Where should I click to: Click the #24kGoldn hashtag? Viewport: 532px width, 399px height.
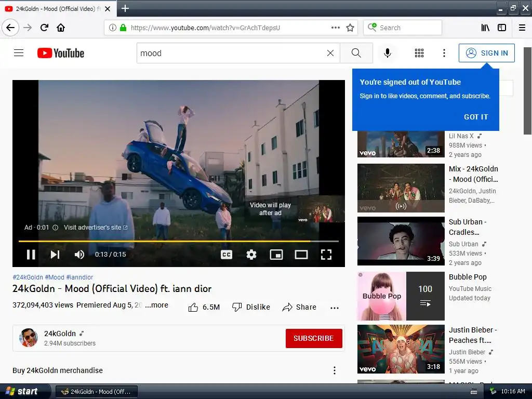[x=28, y=277]
